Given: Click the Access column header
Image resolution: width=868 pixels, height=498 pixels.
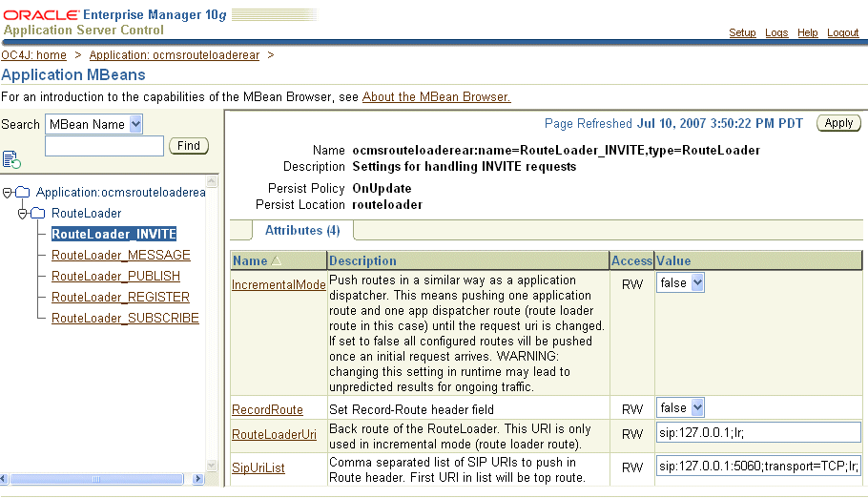Looking at the screenshot, I should [x=631, y=260].
